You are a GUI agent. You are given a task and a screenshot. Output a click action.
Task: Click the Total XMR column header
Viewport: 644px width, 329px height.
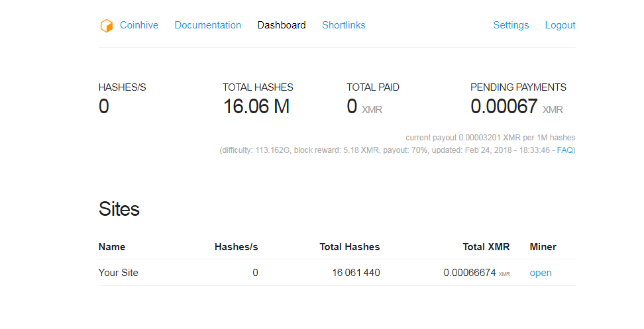click(x=486, y=247)
